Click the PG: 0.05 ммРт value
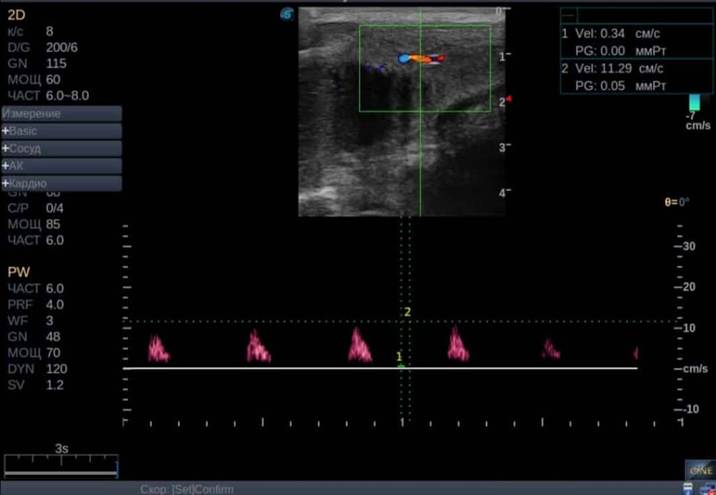Screen dimensions: 716x495 point(620,86)
